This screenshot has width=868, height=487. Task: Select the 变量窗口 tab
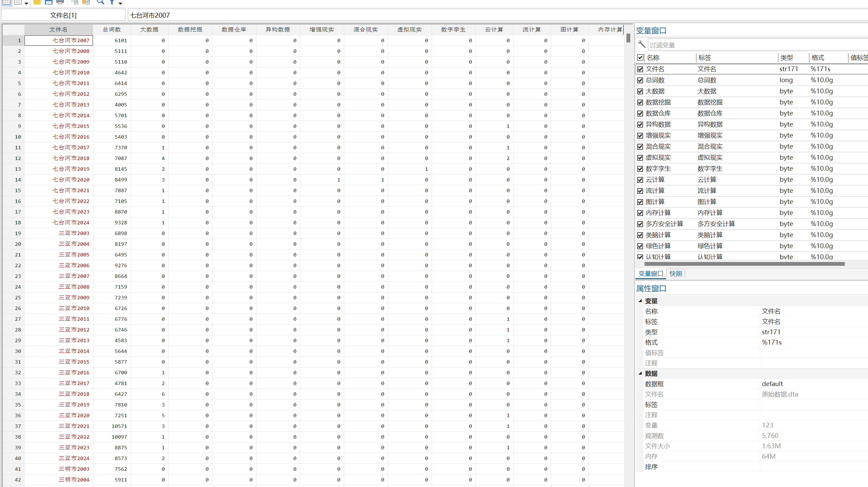pyautogui.click(x=650, y=274)
